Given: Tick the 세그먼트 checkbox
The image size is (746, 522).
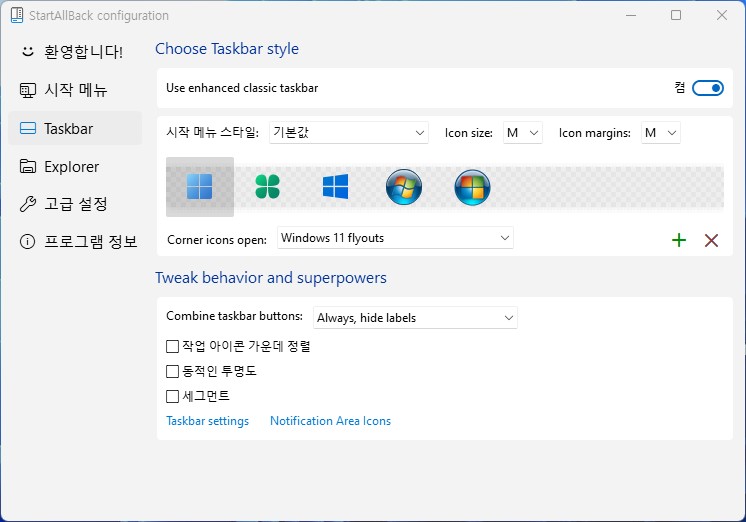Looking at the screenshot, I should point(172,396).
